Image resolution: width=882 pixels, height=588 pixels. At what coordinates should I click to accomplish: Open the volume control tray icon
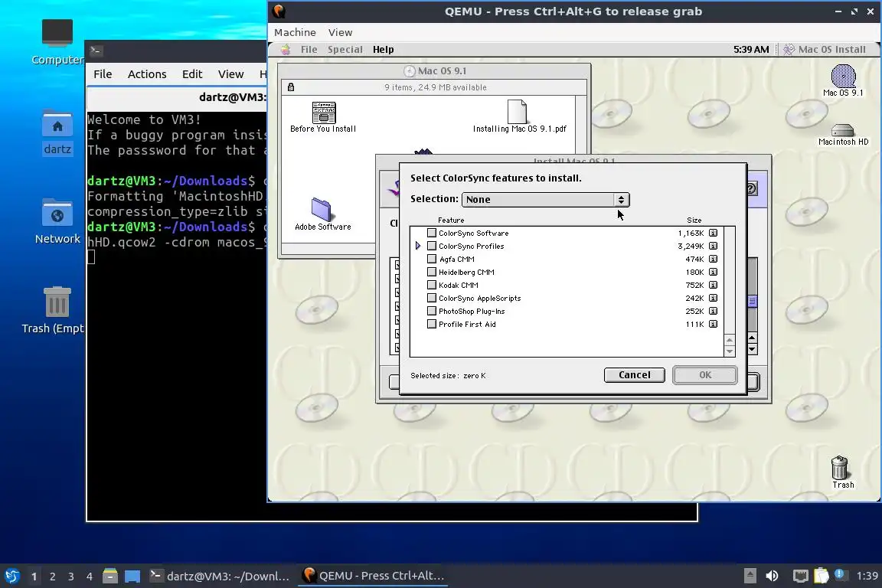pos(772,576)
